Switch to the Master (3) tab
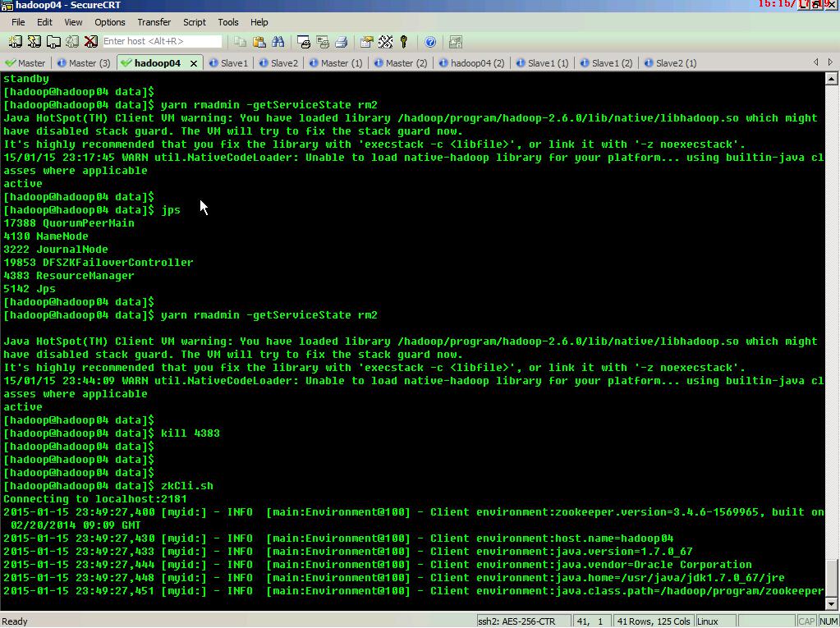The width and height of the screenshot is (840, 628). tap(84, 63)
